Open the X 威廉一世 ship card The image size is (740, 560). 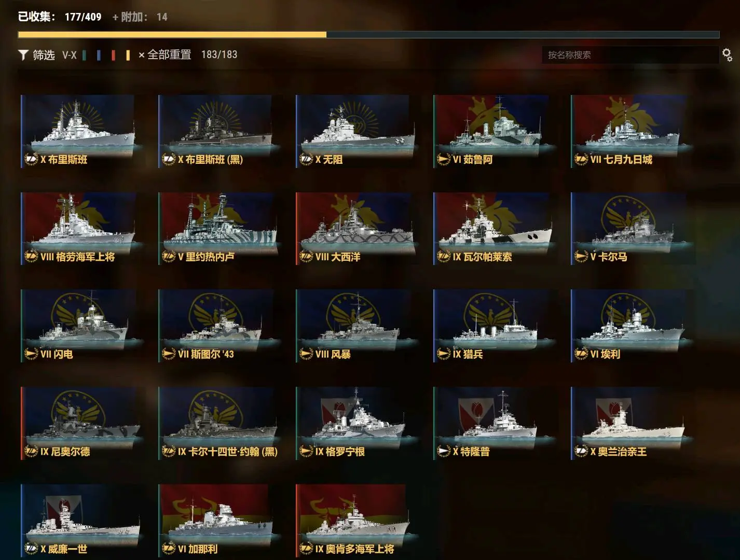(81, 521)
